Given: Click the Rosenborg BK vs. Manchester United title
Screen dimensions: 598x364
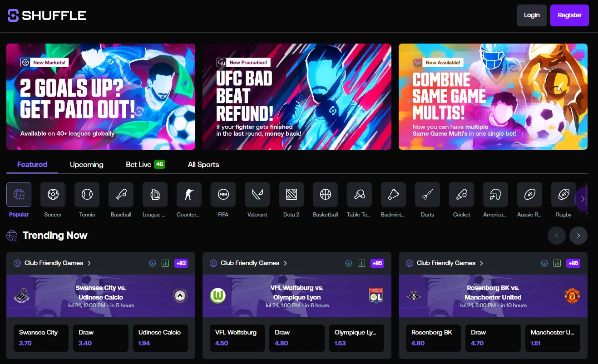Looking at the screenshot, I should pos(493,293).
